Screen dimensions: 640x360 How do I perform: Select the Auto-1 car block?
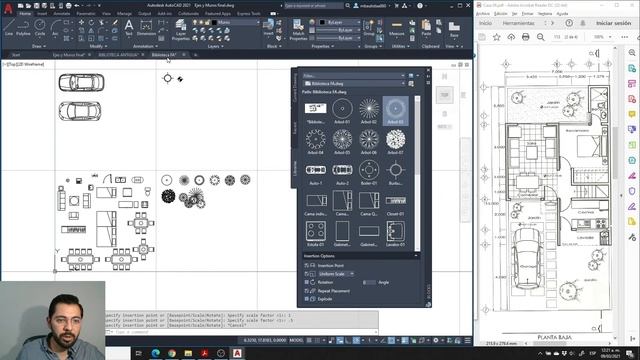pyautogui.click(x=316, y=172)
